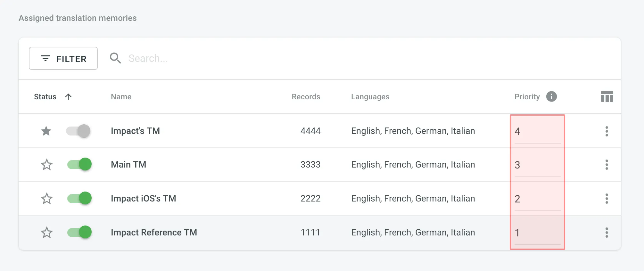This screenshot has width=644, height=271.
Task: Open more options for Main TM
Action: click(607, 165)
